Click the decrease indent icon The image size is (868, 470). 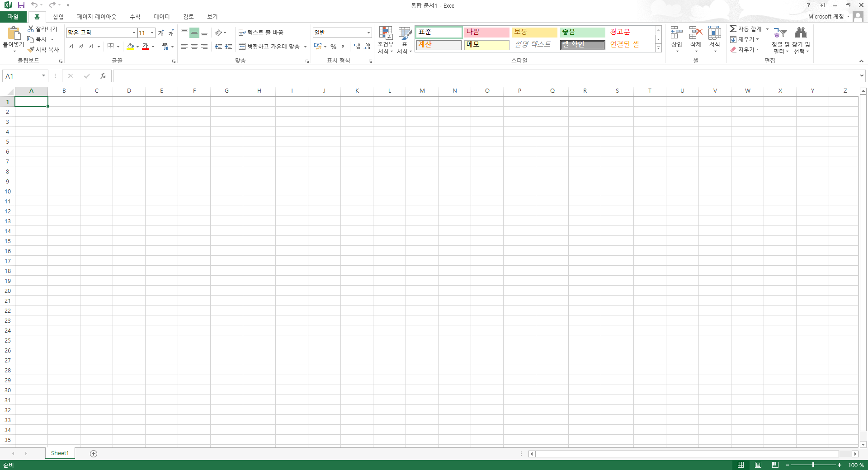[x=218, y=47]
